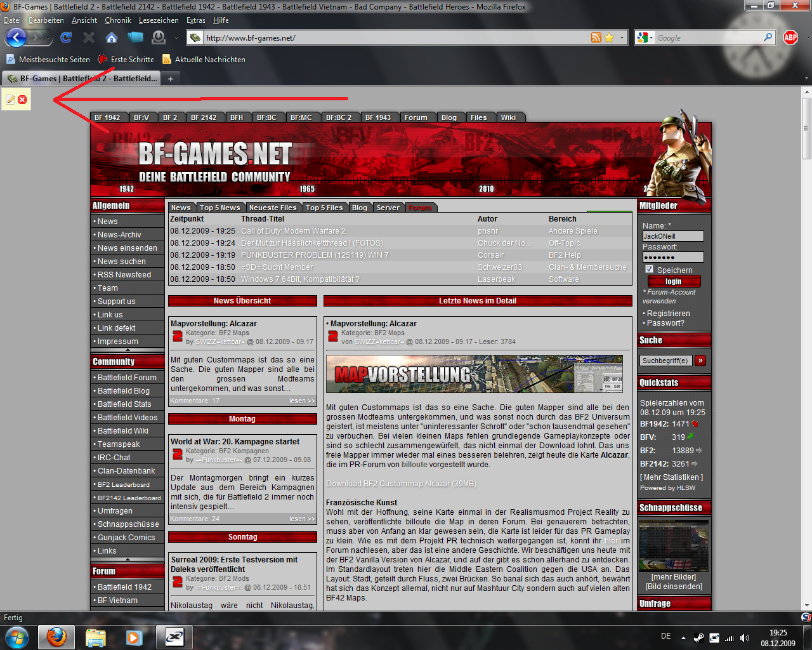Collapse the Allgemein section arrow
This screenshot has height=650, width=812.
pos(128,350)
